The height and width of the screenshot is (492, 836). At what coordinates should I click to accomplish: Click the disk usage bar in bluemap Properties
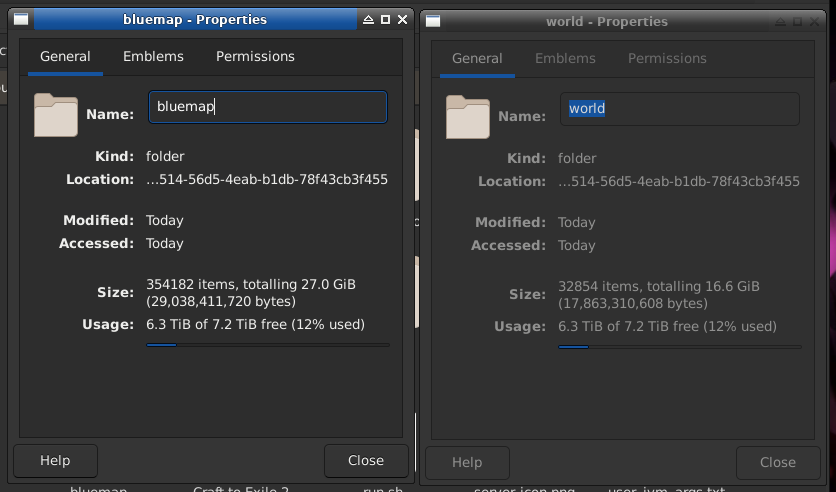(268, 345)
